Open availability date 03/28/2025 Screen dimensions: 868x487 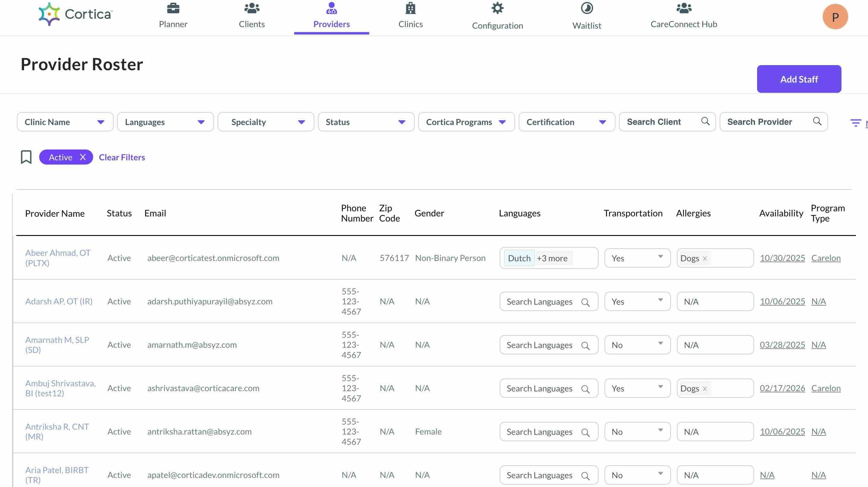(782, 345)
